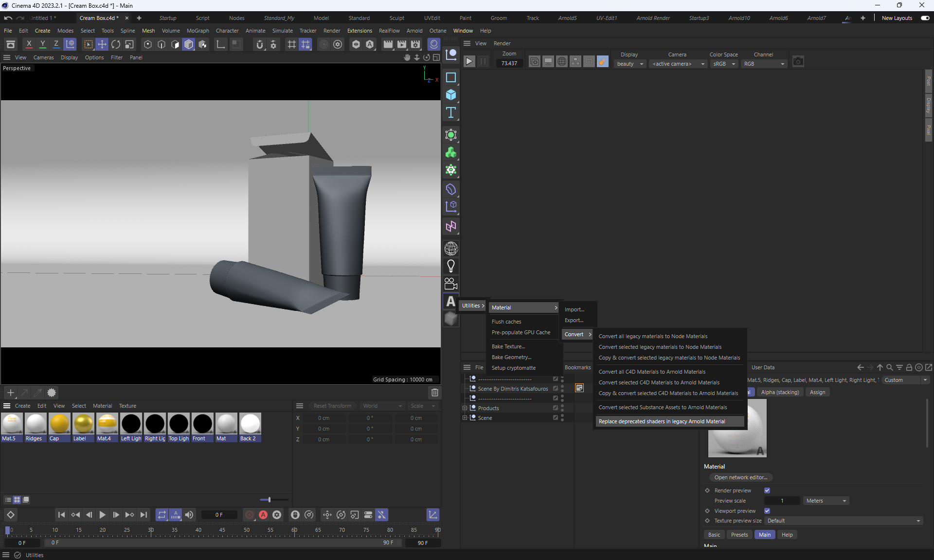Image resolution: width=934 pixels, height=560 pixels.
Task: Open the Texture preview size dropdown
Action: tap(844, 521)
